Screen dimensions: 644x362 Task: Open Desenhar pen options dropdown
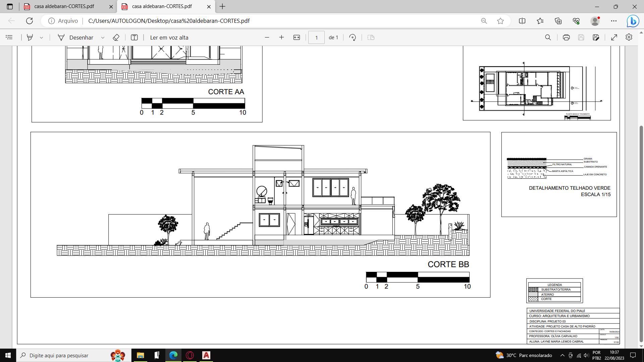pyautogui.click(x=103, y=38)
